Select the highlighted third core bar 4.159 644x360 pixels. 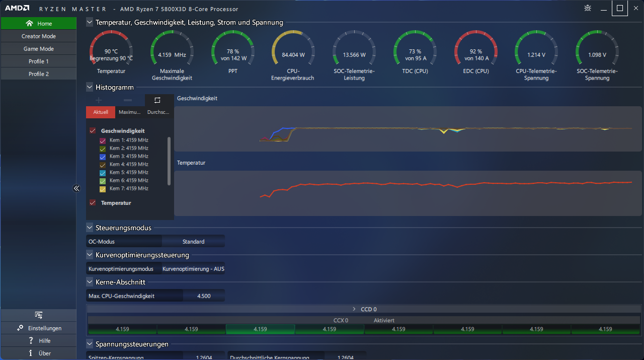point(260,329)
